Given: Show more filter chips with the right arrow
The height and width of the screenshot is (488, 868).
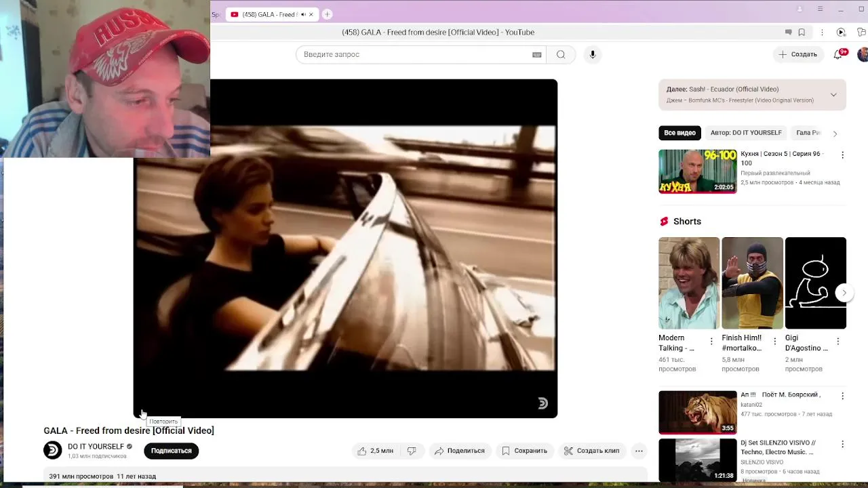Looking at the screenshot, I should click(835, 134).
